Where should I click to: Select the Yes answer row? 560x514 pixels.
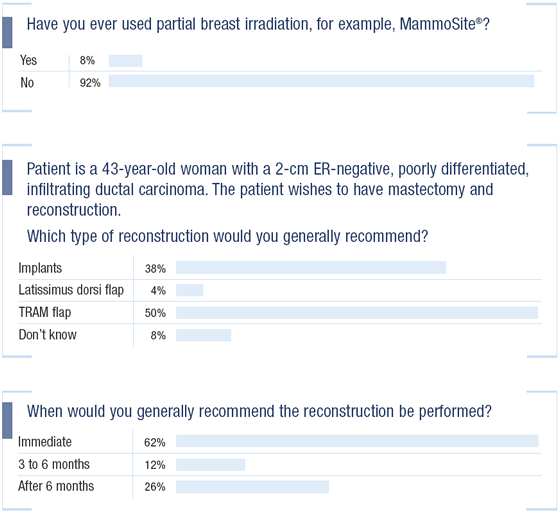point(281,61)
